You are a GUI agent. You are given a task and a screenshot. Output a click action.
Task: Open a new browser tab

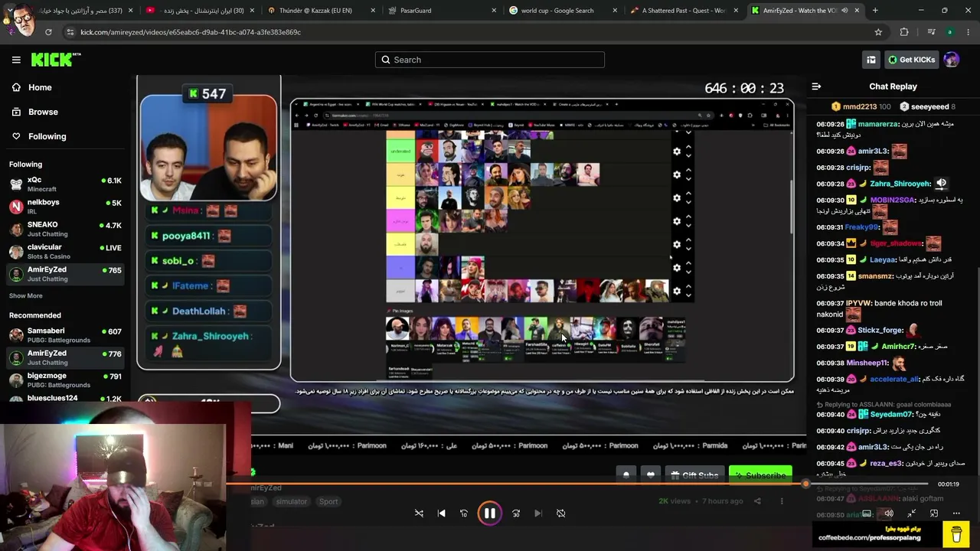click(875, 11)
